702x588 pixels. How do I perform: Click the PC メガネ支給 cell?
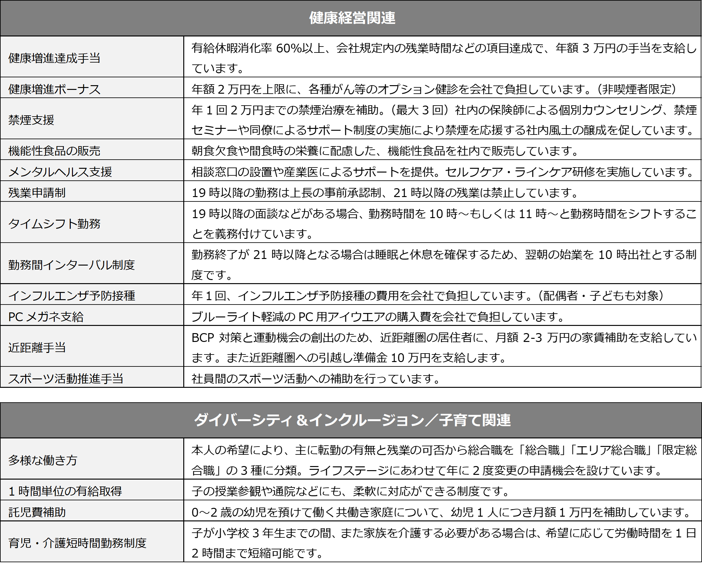click(92, 316)
